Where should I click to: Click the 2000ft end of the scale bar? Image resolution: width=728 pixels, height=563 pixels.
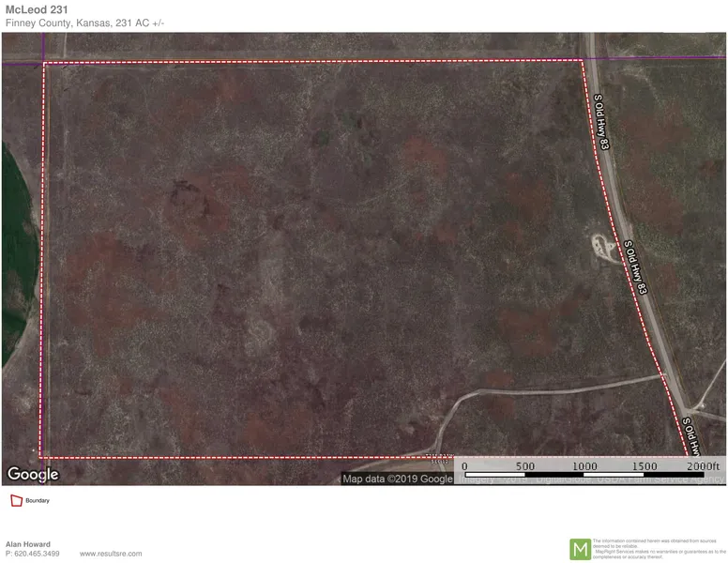click(703, 466)
